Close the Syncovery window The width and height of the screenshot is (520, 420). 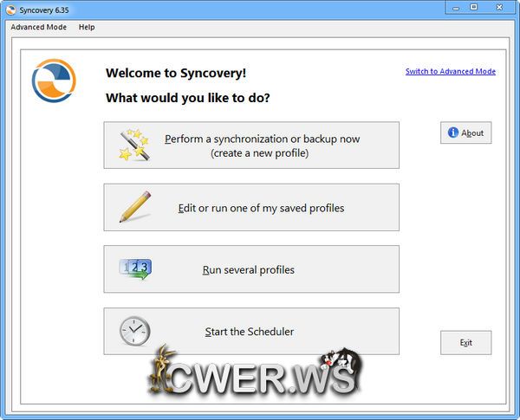click(500, 7)
